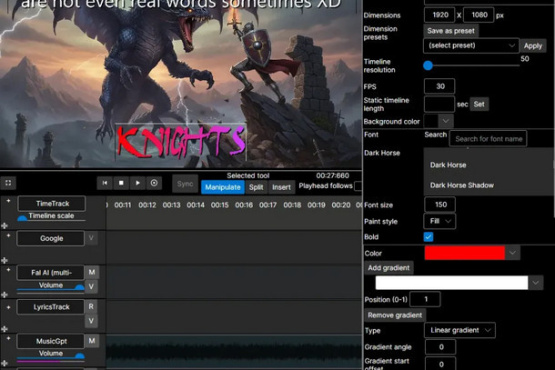Mute the Fal AI track with M
The width and height of the screenshot is (555, 370).
(x=92, y=272)
